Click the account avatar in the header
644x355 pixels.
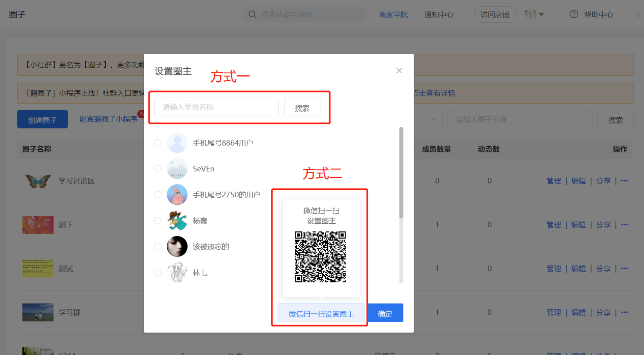pyautogui.click(x=530, y=14)
